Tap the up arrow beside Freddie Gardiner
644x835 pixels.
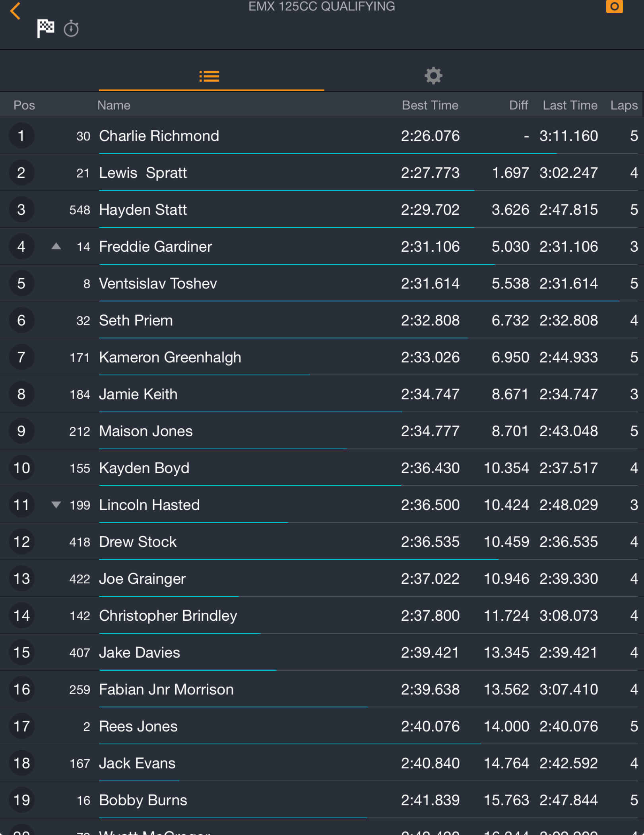(56, 247)
